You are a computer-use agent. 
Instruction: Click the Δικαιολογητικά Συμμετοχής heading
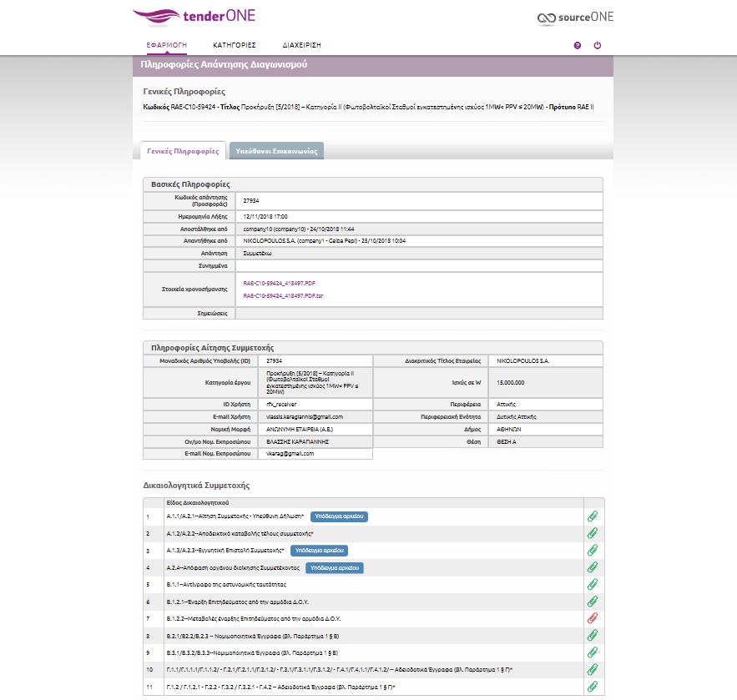click(x=196, y=486)
